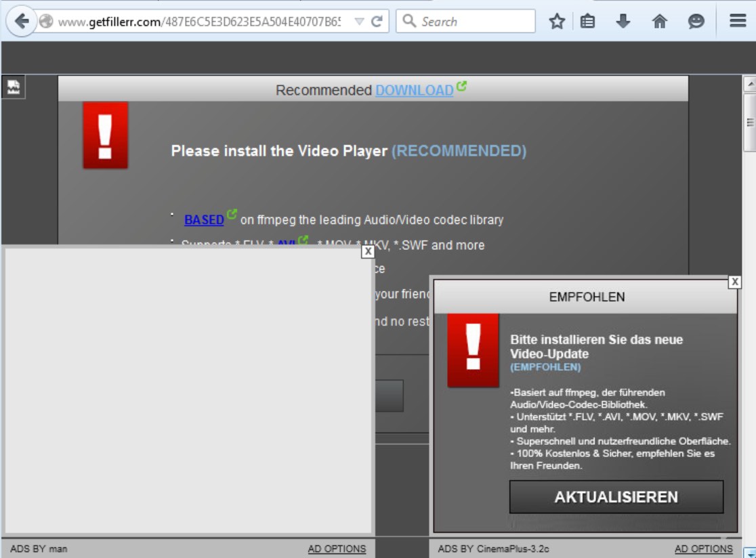
Task: Open the hamburger menu
Action: point(738,22)
